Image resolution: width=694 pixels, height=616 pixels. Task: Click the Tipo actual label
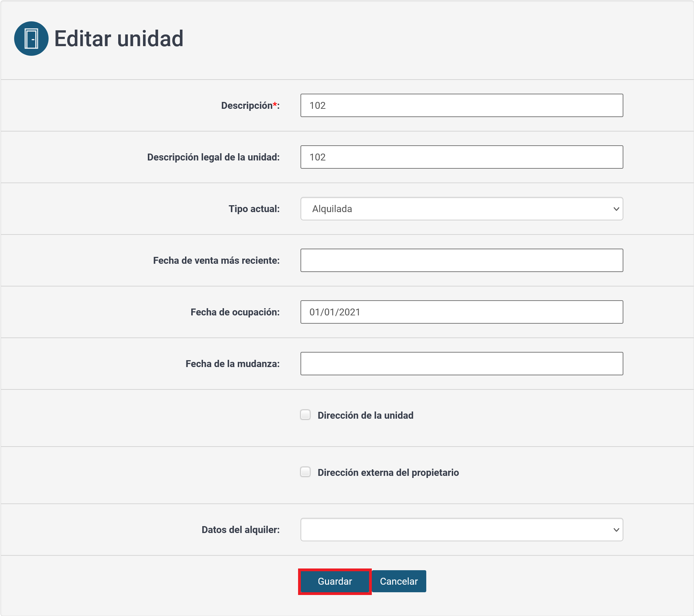point(254,209)
